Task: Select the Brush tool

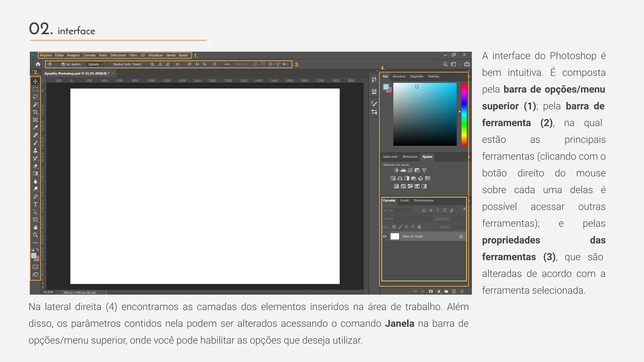Action: (x=36, y=143)
